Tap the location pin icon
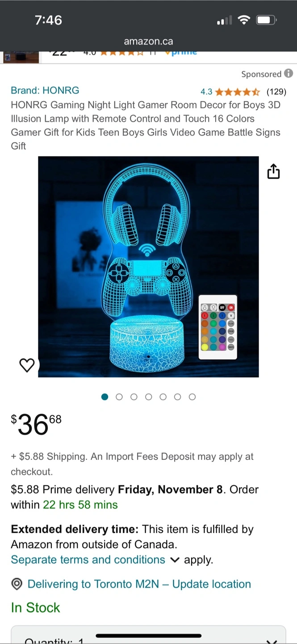The width and height of the screenshot is (297, 644). pos(17,584)
